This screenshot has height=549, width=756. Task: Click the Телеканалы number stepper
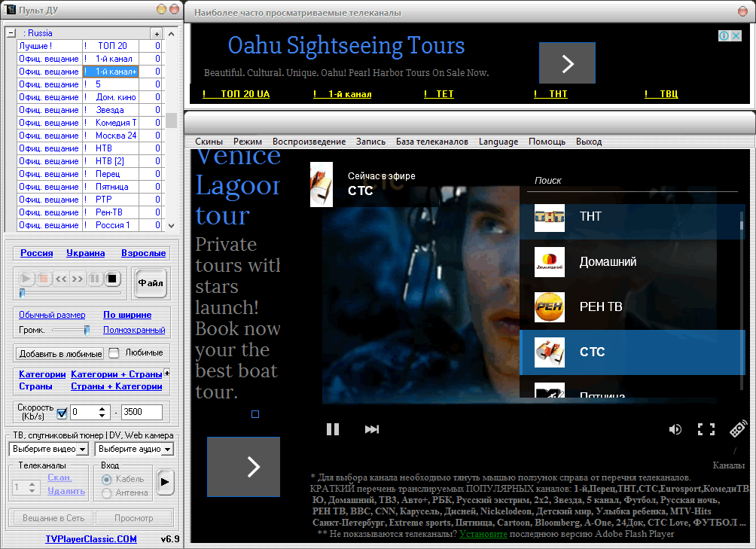pyautogui.click(x=32, y=487)
